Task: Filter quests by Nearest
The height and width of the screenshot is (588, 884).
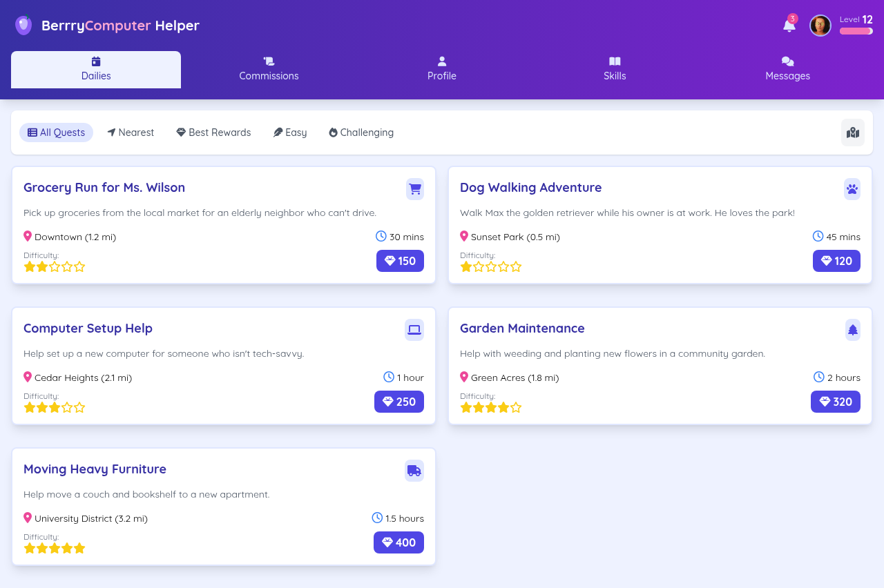Action: pos(131,133)
